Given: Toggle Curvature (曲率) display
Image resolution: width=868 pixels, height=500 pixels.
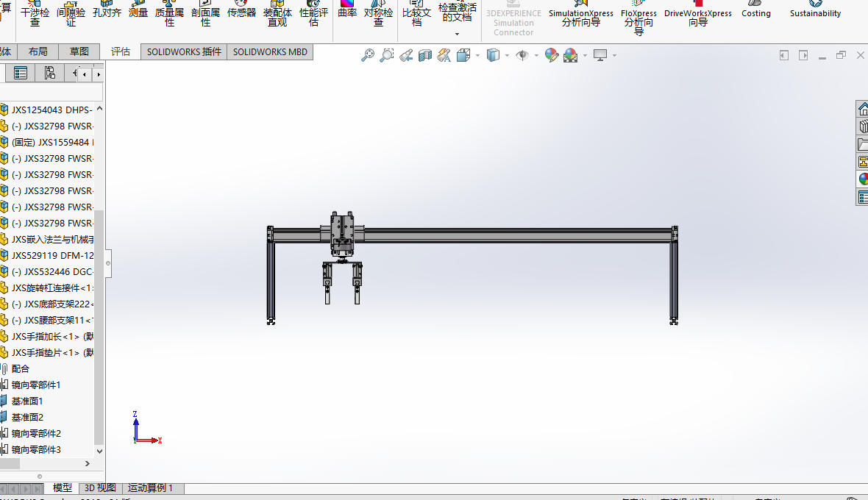Looking at the screenshot, I should 347,10.
